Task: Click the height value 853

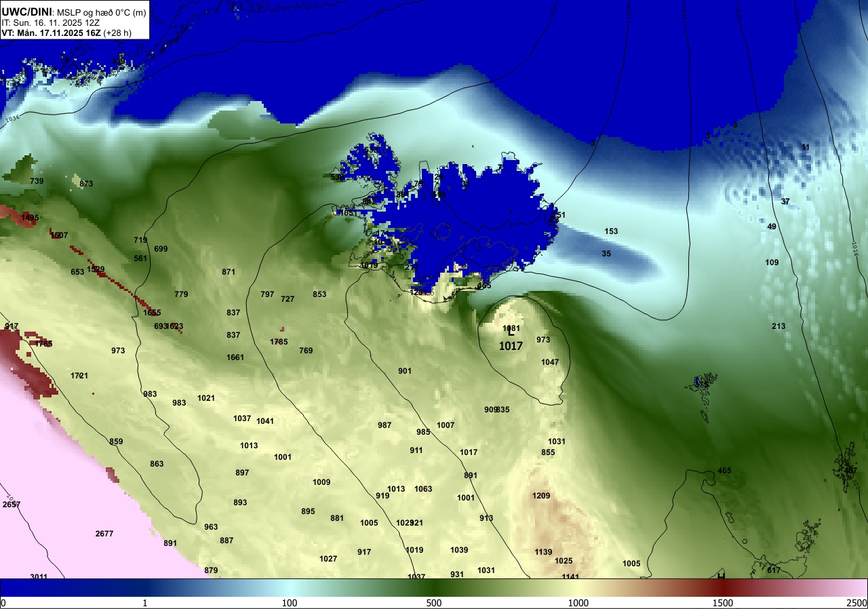Action: click(x=319, y=294)
